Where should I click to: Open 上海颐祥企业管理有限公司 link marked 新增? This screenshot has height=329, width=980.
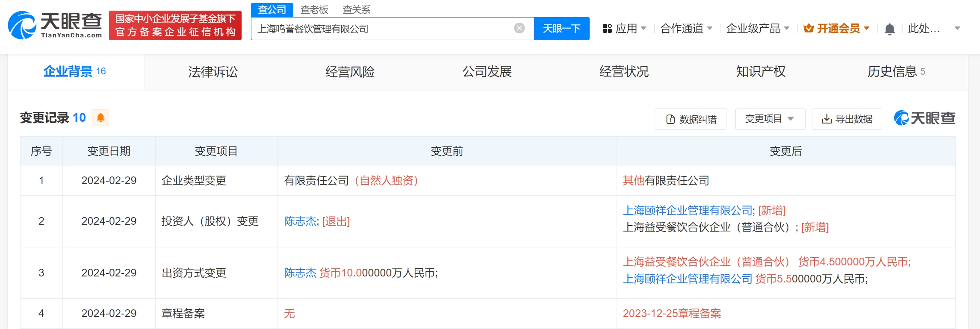pyautogui.click(x=688, y=210)
